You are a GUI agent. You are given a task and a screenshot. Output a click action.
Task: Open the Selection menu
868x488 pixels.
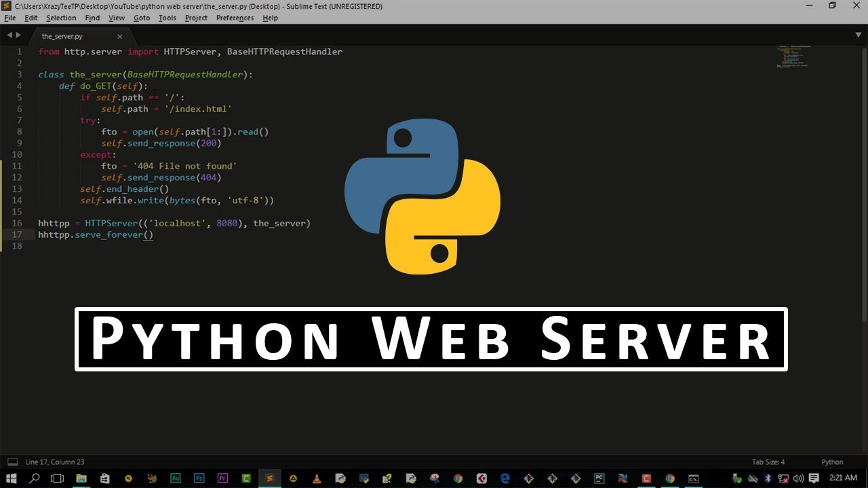[x=61, y=18]
